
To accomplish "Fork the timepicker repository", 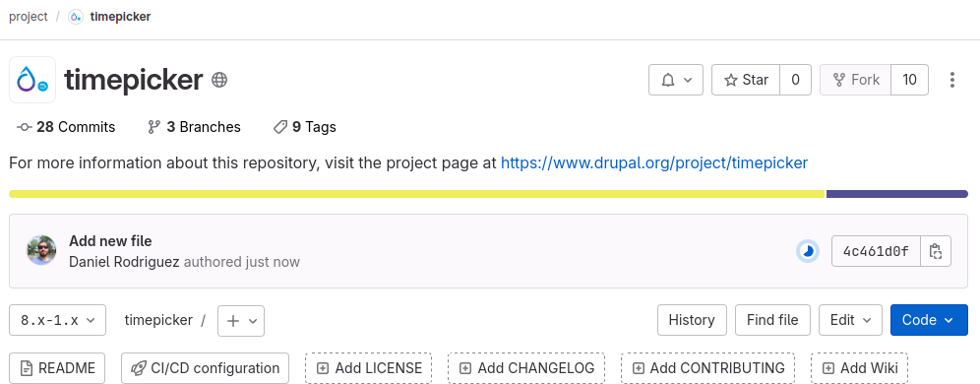I will (x=856, y=80).
